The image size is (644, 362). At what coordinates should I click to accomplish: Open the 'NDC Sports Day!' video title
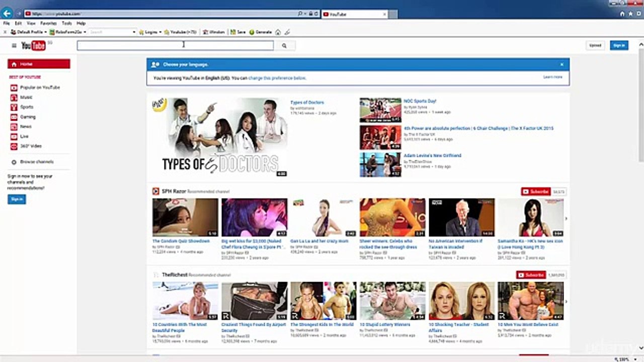tap(420, 101)
